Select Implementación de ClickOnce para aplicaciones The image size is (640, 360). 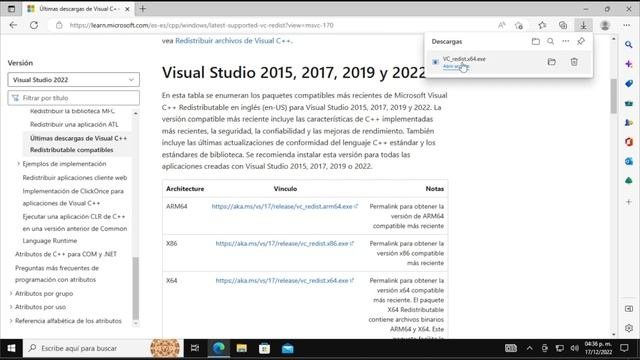pyautogui.click(x=73, y=197)
